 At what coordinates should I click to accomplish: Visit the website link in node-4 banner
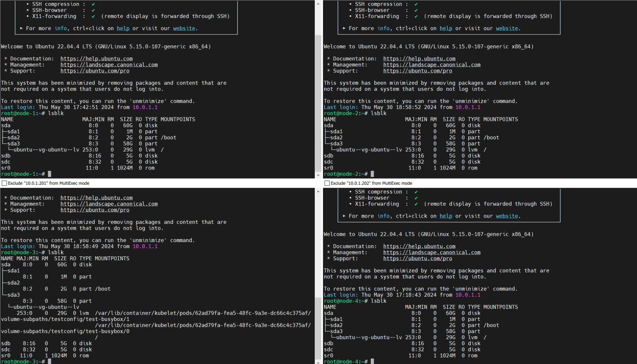click(507, 216)
